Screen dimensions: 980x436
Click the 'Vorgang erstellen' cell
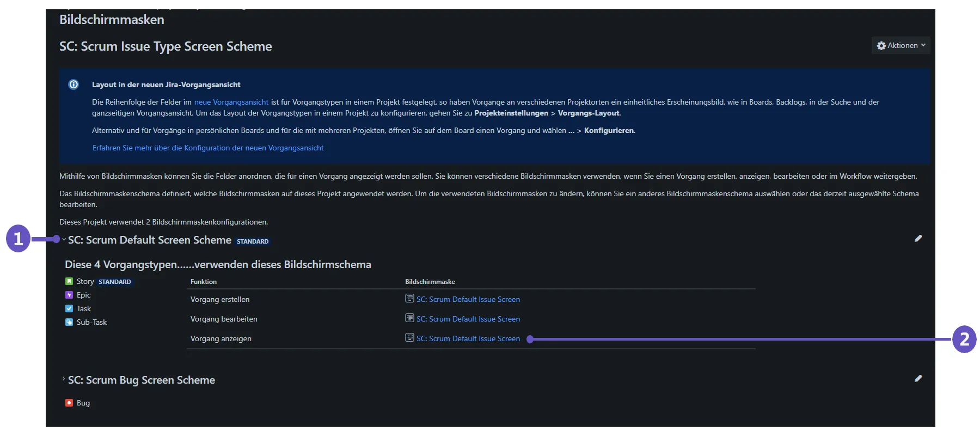pos(220,299)
